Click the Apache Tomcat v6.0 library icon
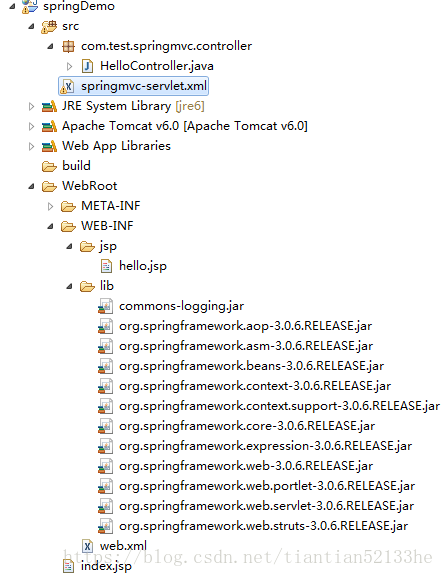Screen dimensions: 444x577 click(x=49, y=126)
